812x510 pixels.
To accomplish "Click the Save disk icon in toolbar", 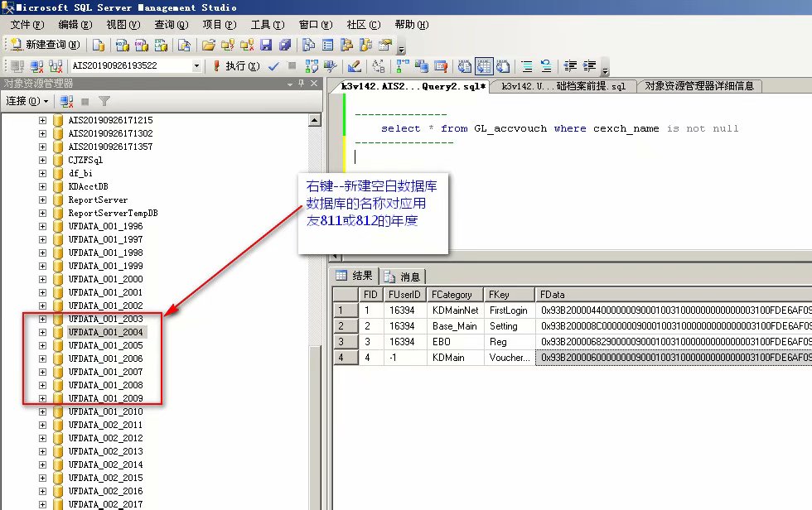I will [x=266, y=45].
